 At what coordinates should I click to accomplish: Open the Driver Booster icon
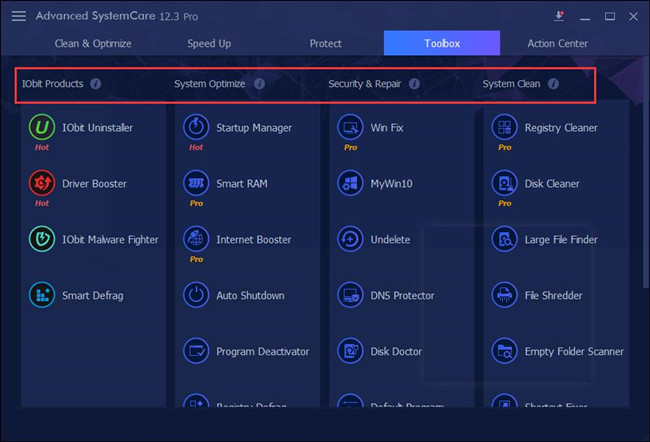tap(42, 183)
